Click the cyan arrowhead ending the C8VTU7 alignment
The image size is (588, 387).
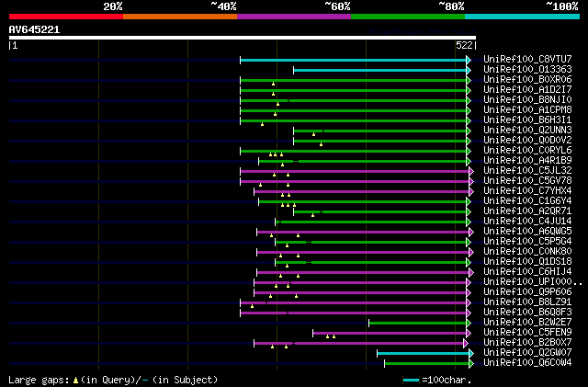click(x=469, y=60)
